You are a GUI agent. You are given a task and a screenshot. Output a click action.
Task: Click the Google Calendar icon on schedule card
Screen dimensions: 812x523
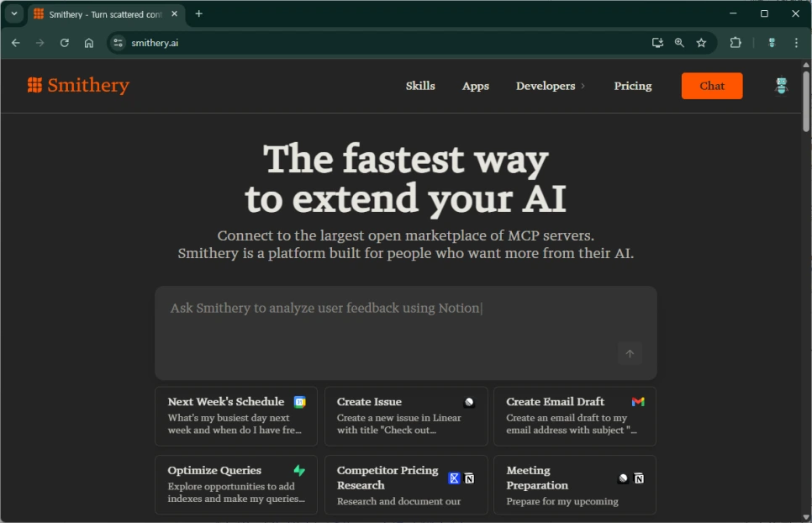point(300,402)
